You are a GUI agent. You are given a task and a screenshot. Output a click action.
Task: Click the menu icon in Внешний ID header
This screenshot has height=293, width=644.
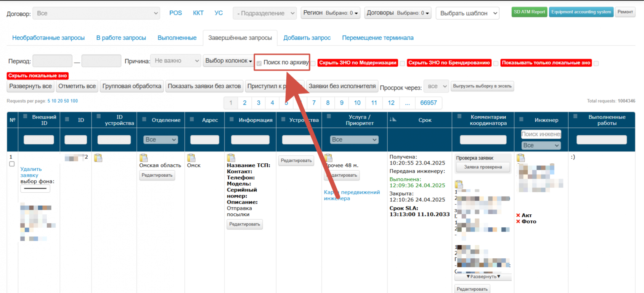[25, 117]
